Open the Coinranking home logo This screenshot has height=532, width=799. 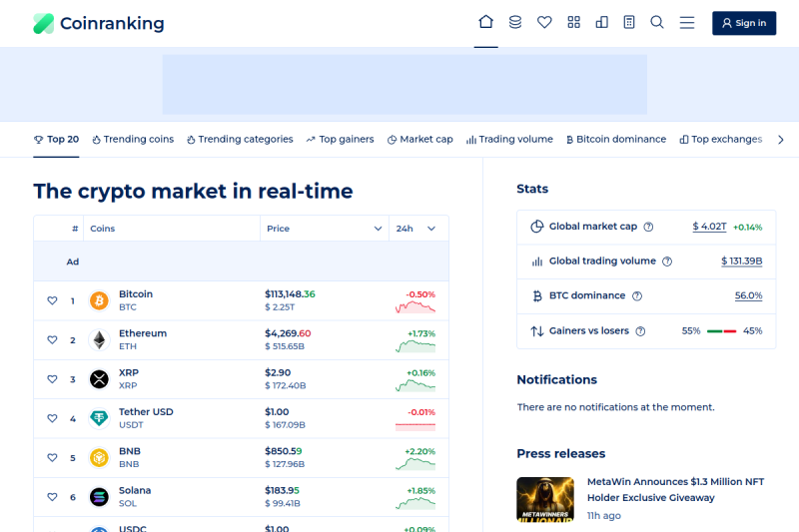point(99,23)
